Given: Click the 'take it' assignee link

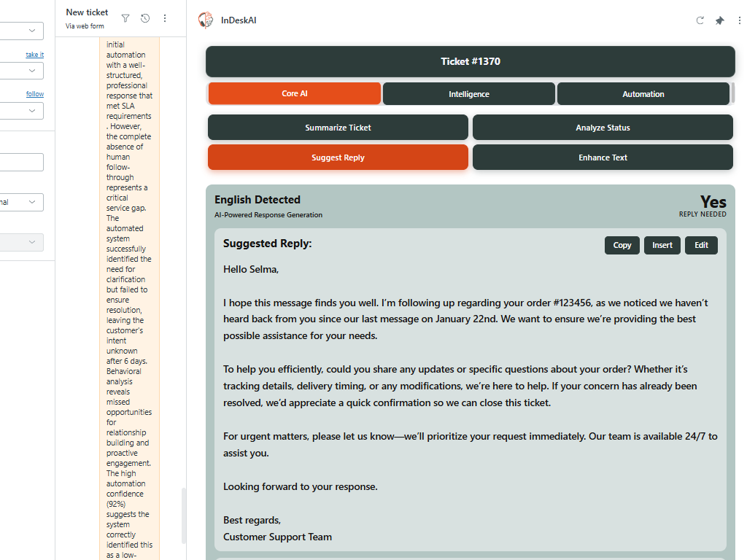Looking at the screenshot, I should click(34, 55).
